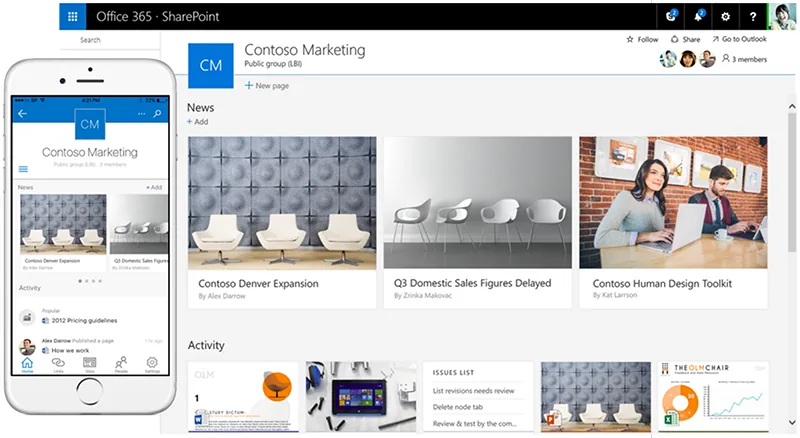Open the Skype icon in the top bar
800x438 pixels.
click(x=671, y=16)
